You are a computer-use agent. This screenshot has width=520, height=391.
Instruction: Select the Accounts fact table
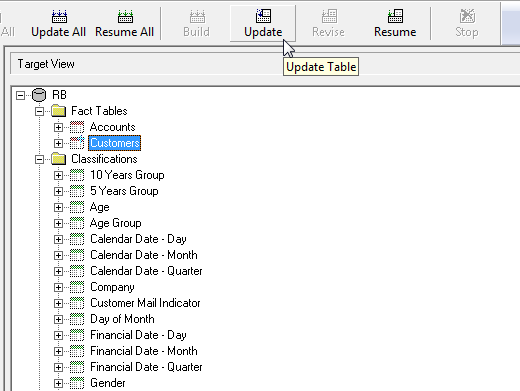pos(113,127)
